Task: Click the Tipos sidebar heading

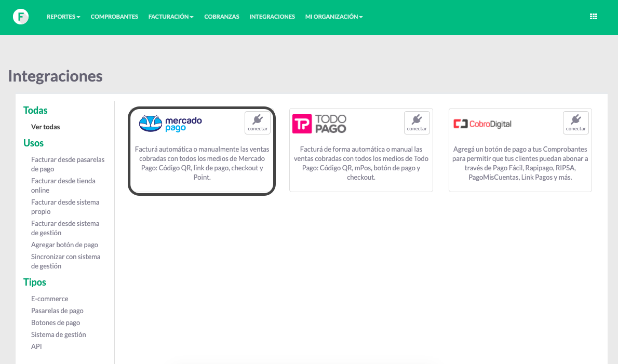Action: pyautogui.click(x=35, y=282)
